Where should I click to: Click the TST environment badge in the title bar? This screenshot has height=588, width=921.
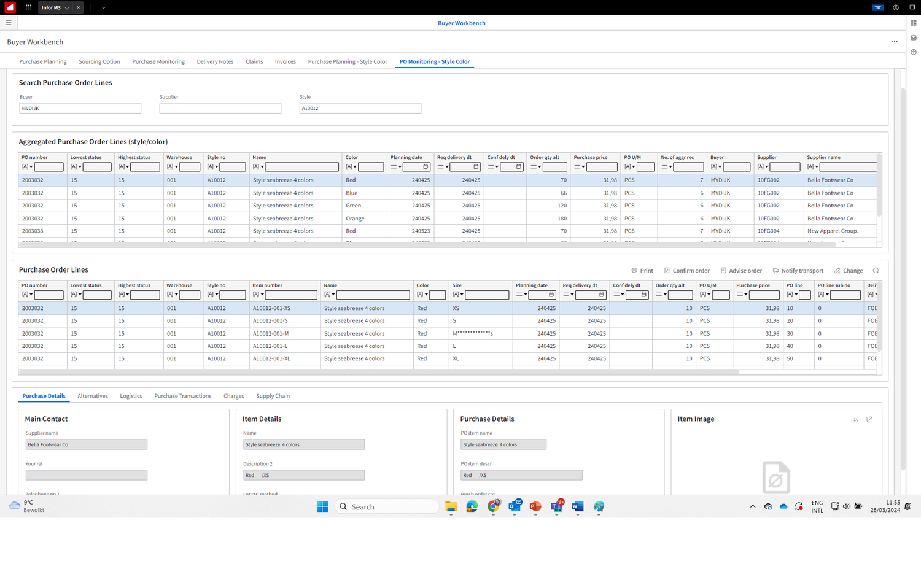(877, 7)
